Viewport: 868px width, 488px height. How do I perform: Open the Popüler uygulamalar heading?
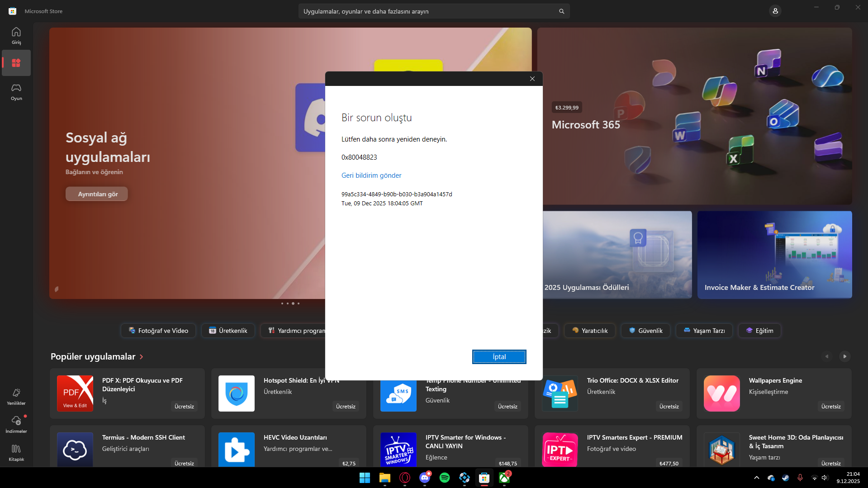(93, 357)
